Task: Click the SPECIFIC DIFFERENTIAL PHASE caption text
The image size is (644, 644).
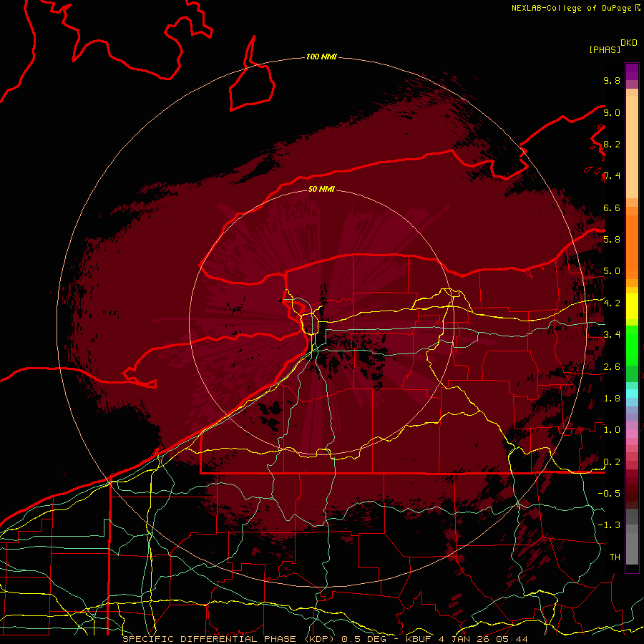Action: point(209,639)
